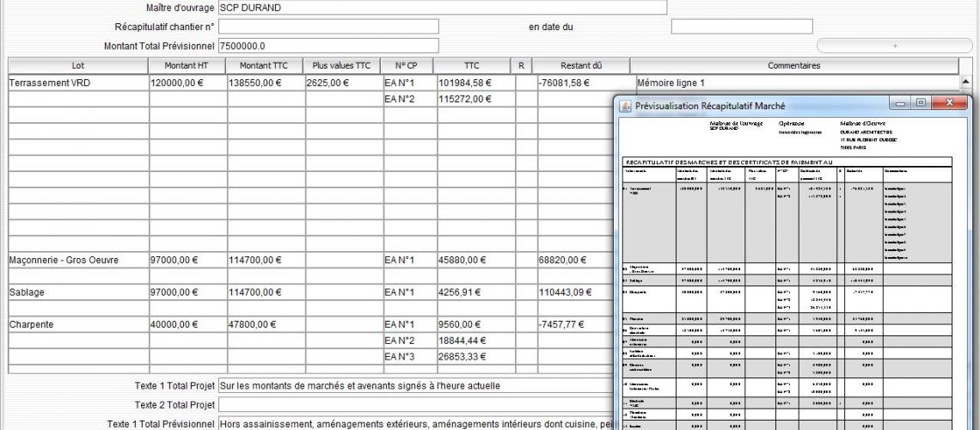Click EA N°2 in the Terrassement VRD rows
Screen dimensions: 980x430
pos(410,99)
